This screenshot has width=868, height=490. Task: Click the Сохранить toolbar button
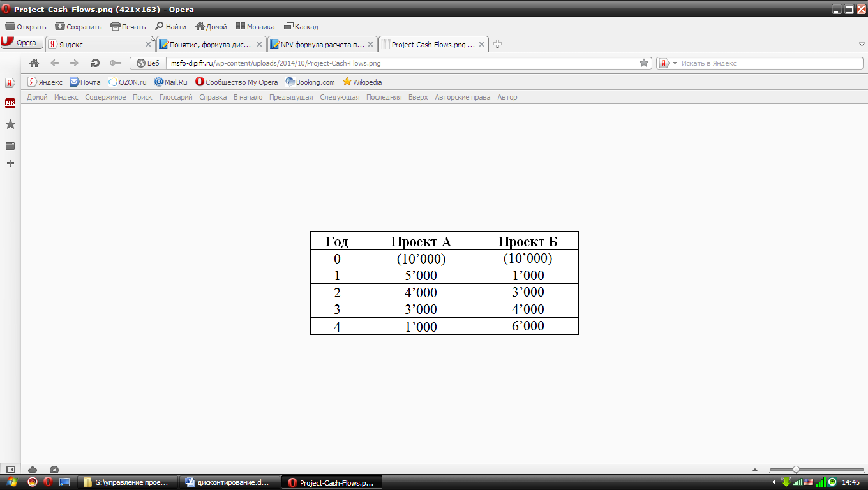tap(79, 27)
